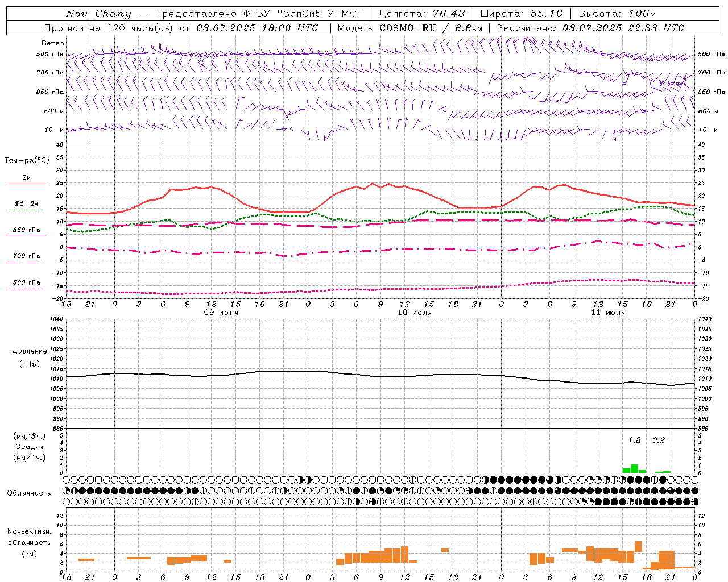Click the tallest green precipitation bar
The width and height of the screenshot is (728, 582).
(x=634, y=469)
